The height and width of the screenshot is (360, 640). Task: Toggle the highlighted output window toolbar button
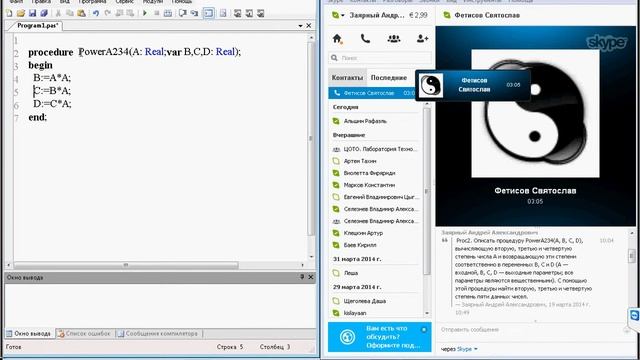pyautogui.click(x=209, y=13)
